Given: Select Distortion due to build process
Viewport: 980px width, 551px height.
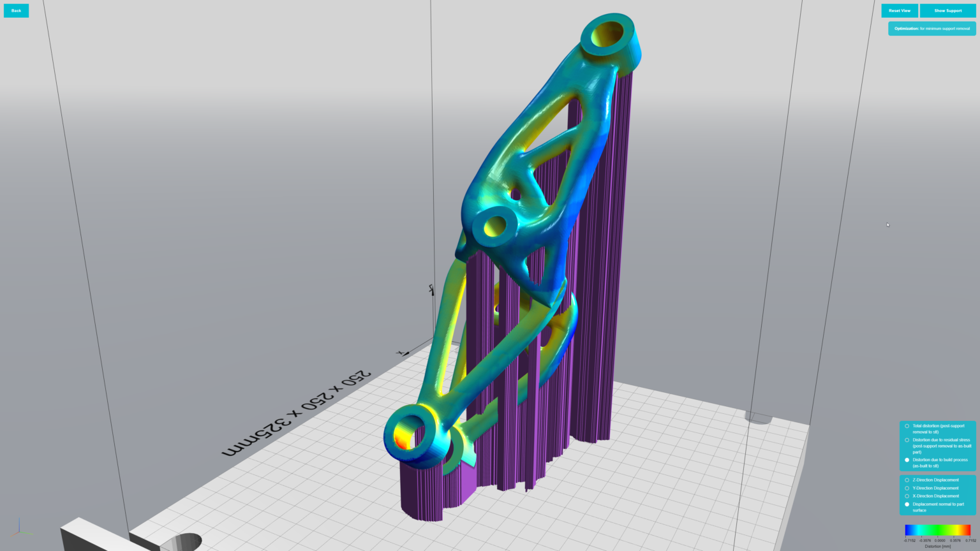Looking at the screenshot, I should click(907, 460).
